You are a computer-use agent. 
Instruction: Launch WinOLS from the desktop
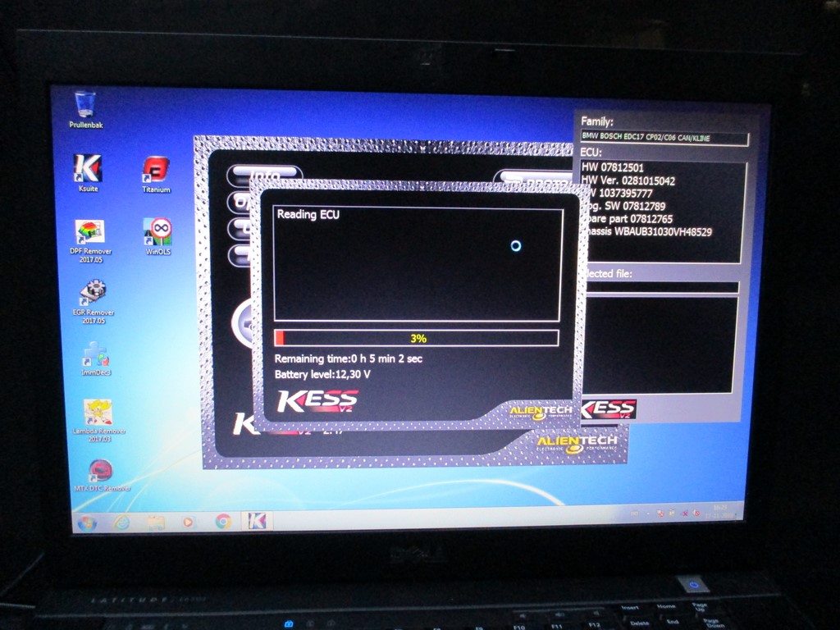pos(157,232)
